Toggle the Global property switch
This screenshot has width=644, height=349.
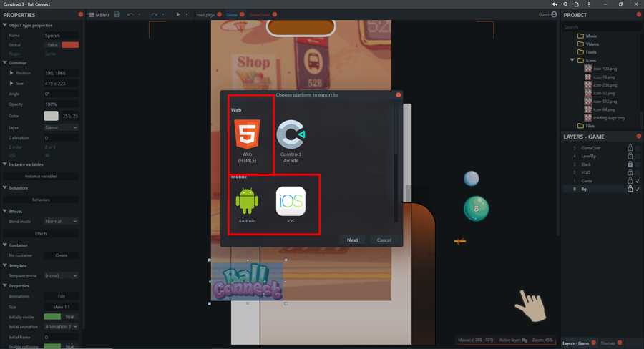coord(61,45)
